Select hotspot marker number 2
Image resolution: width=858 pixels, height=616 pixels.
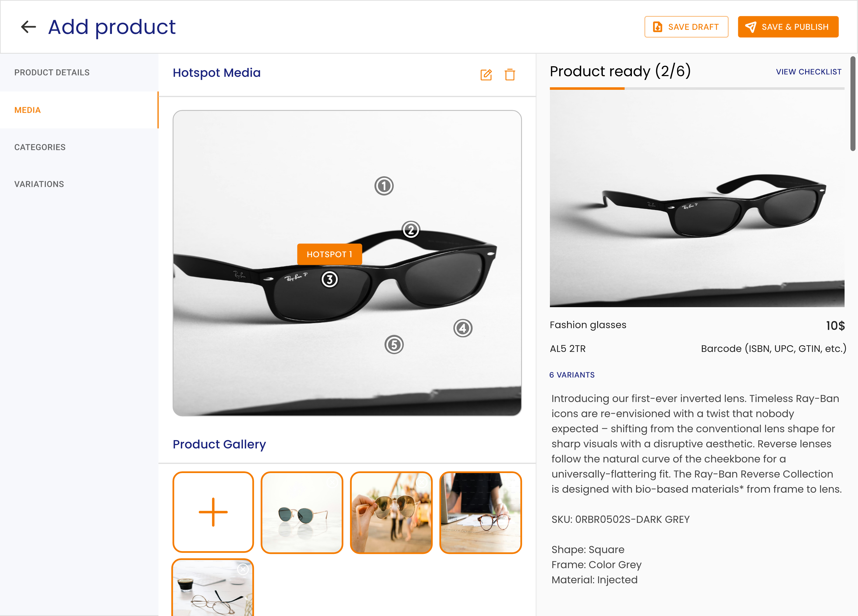411,230
